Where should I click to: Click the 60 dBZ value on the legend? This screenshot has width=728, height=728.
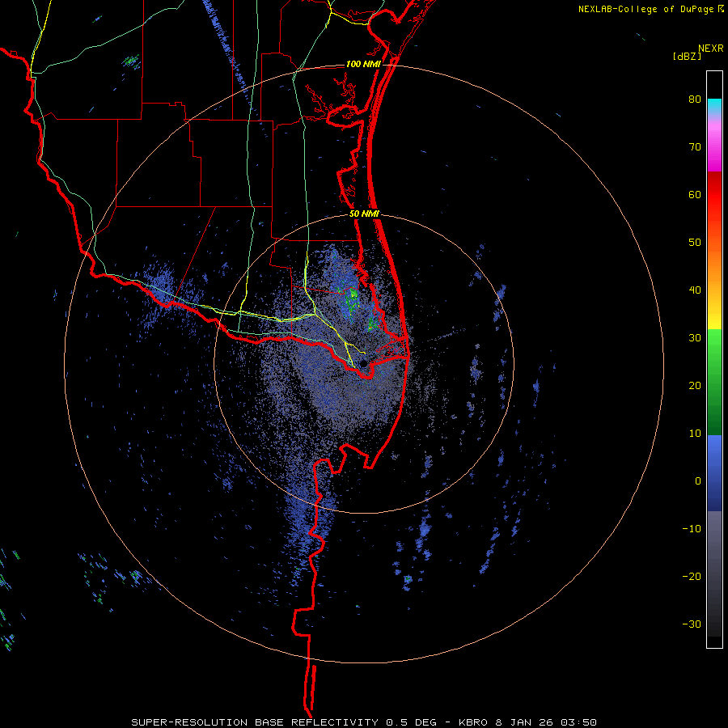[695, 194]
